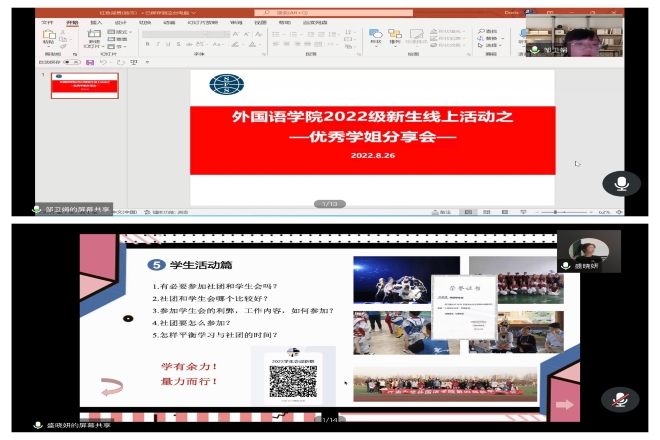Click the QR code on the bottom slide
Screen dimensions: 660x440
292,380
